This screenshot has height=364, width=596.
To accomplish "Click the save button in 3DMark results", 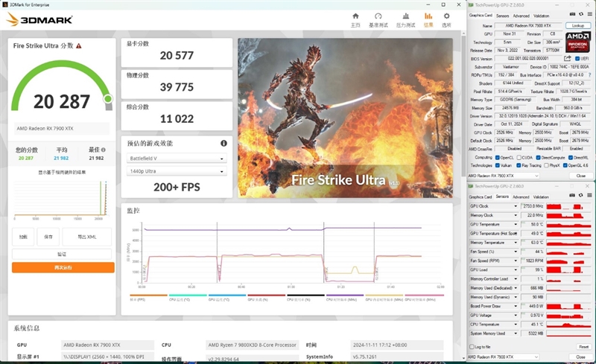I will click(48, 237).
